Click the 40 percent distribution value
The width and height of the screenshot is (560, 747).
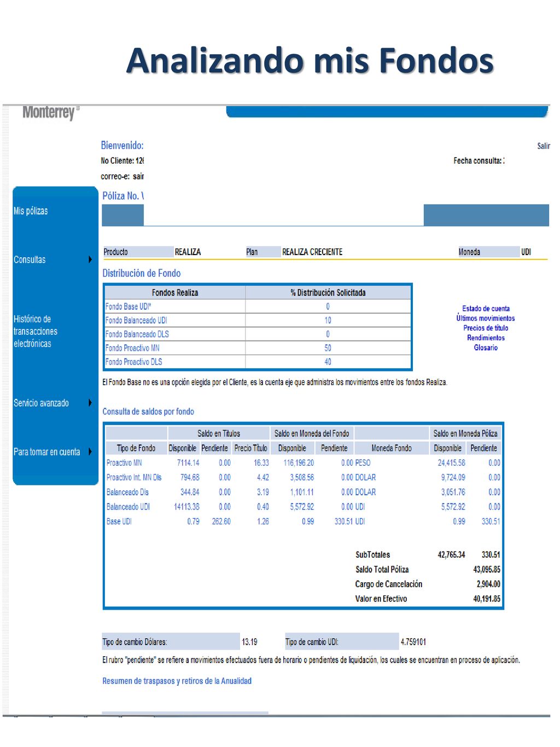pyautogui.click(x=328, y=362)
